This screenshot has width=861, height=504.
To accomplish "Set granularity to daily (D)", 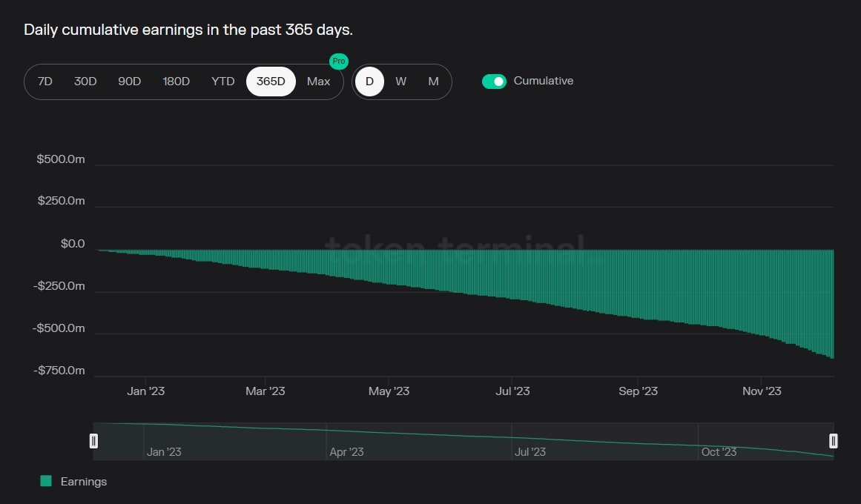I will 369,82.
